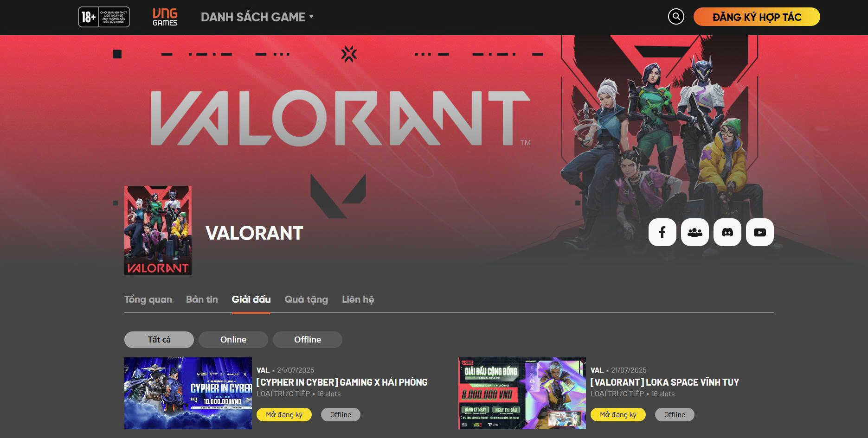868x438 pixels.
Task: Open the search magnifier icon
Action: pos(676,17)
